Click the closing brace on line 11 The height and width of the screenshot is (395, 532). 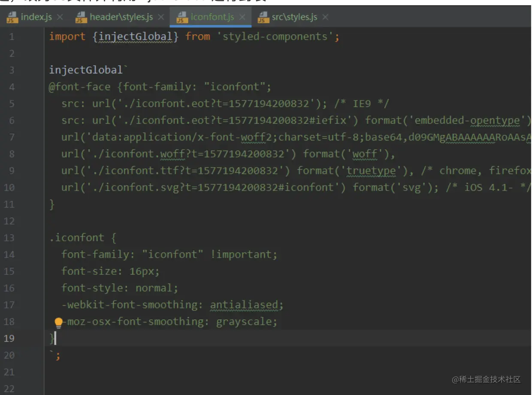tap(52, 204)
